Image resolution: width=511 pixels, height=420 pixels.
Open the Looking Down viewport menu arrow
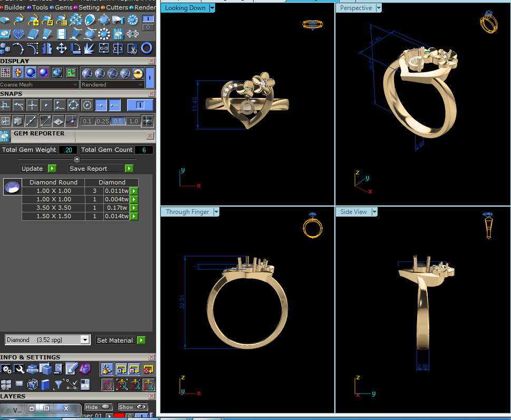(x=212, y=8)
